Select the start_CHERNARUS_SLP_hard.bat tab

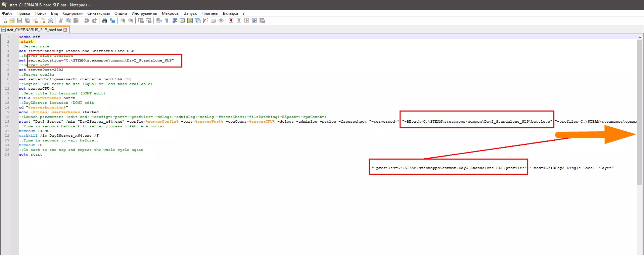(34, 30)
